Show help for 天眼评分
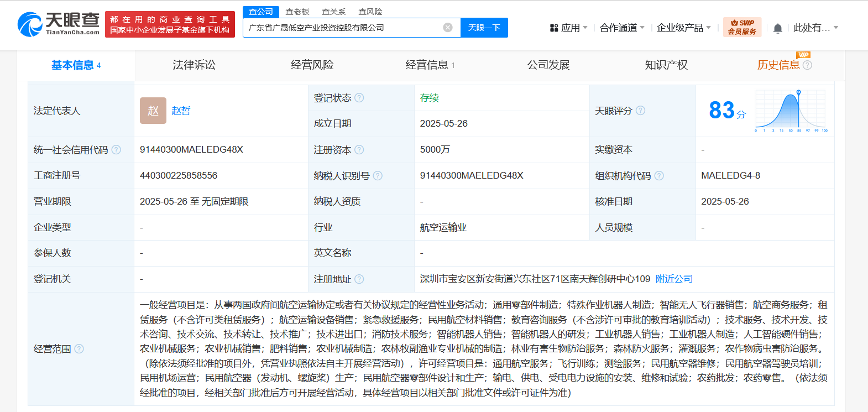Viewport: 868px width, 412px height. click(640, 111)
